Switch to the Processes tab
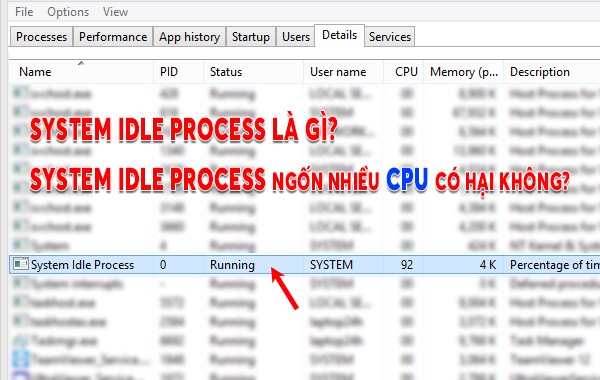The width and height of the screenshot is (600, 380). point(41,37)
